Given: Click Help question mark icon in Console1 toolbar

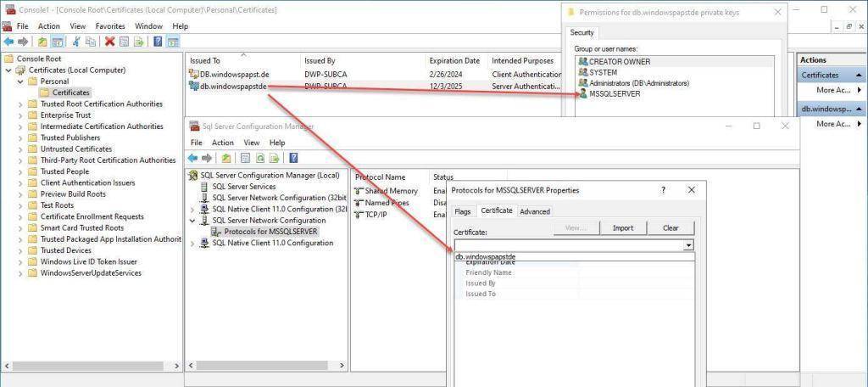Looking at the screenshot, I should point(159,42).
